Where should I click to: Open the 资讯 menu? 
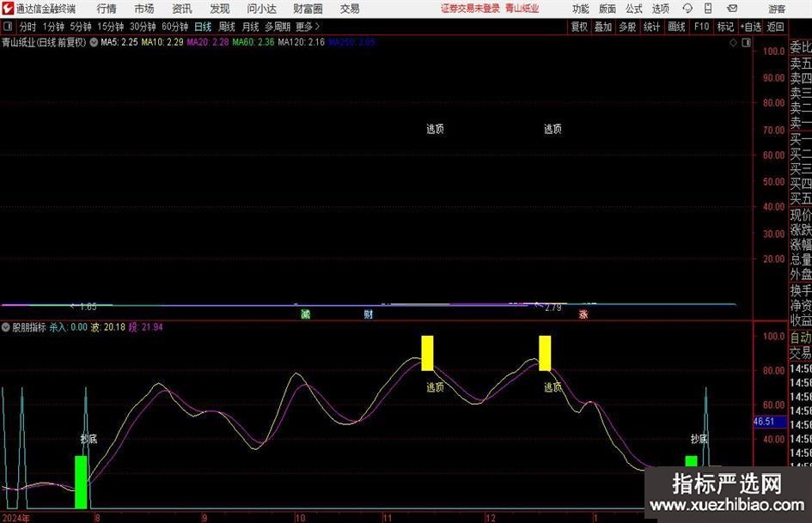click(182, 9)
